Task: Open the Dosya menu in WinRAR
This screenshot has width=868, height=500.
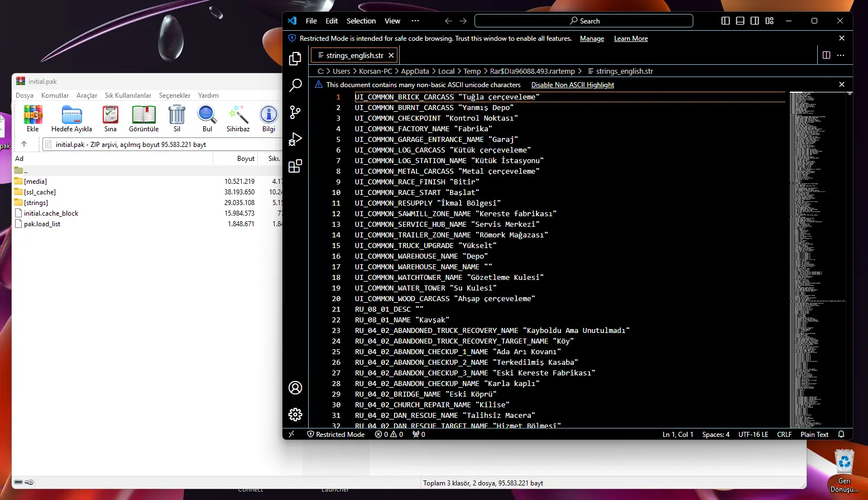Action: [x=25, y=96]
